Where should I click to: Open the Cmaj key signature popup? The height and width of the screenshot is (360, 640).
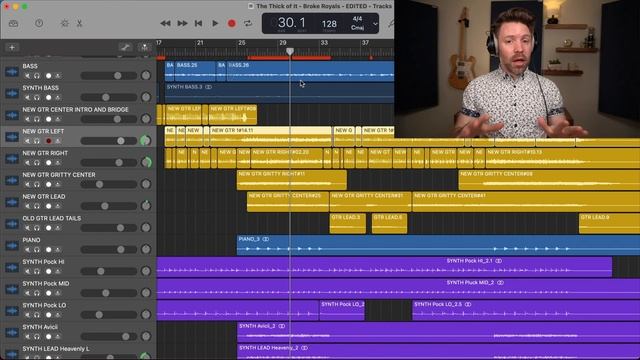357,28
